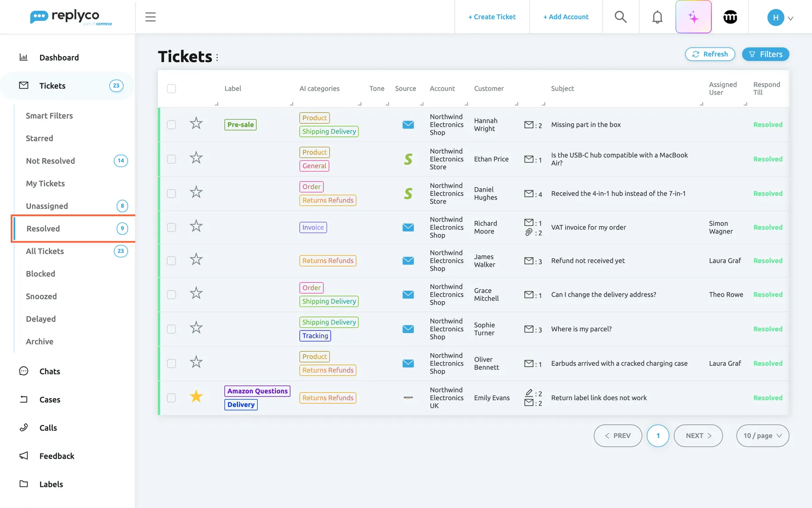The image size is (812, 508).
Task: Star the Hannah Wright ticket
Action: [x=196, y=124]
